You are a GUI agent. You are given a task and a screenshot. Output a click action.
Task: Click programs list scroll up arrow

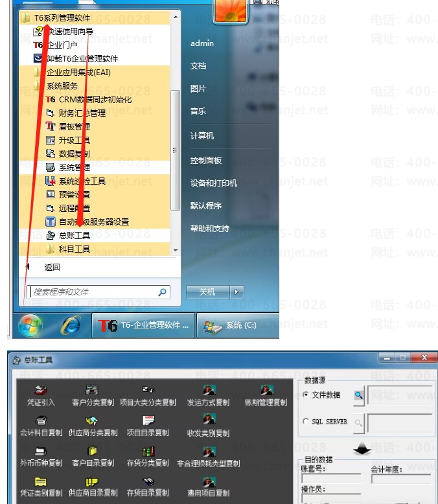click(175, 17)
